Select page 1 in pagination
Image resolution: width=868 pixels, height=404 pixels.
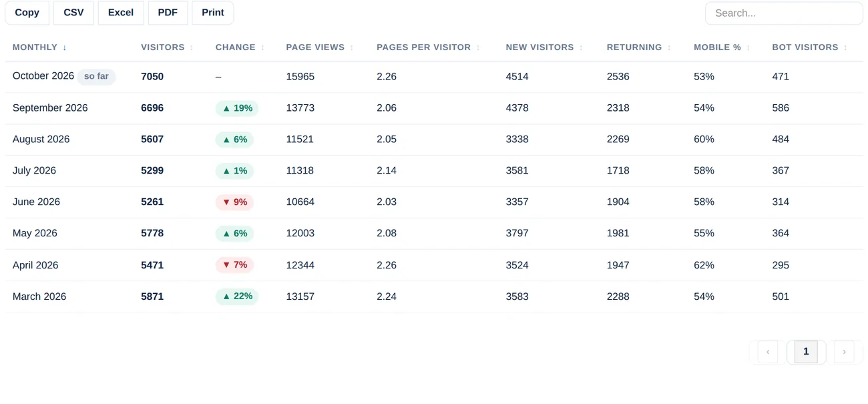click(806, 352)
